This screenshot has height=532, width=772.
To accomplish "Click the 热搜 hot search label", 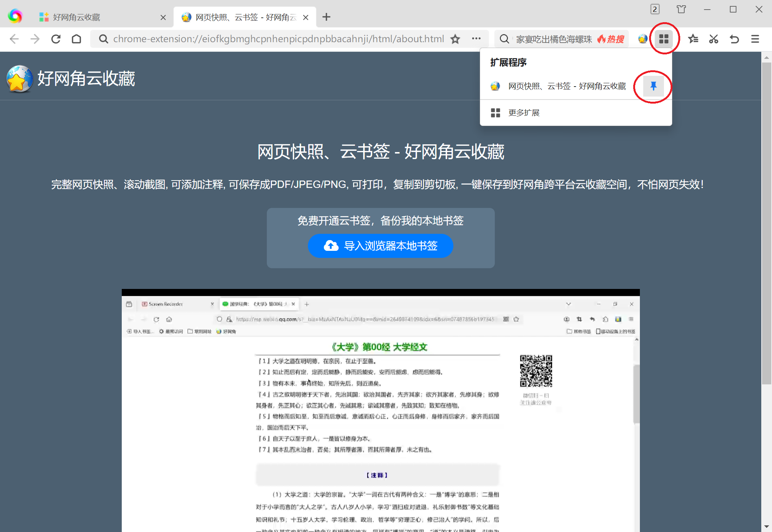I will pos(611,39).
